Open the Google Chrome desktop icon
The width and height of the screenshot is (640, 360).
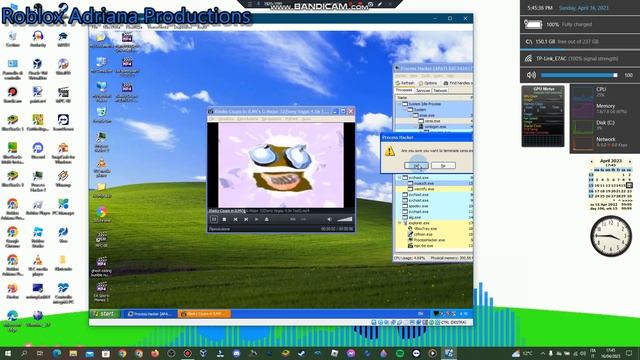(x=13, y=237)
